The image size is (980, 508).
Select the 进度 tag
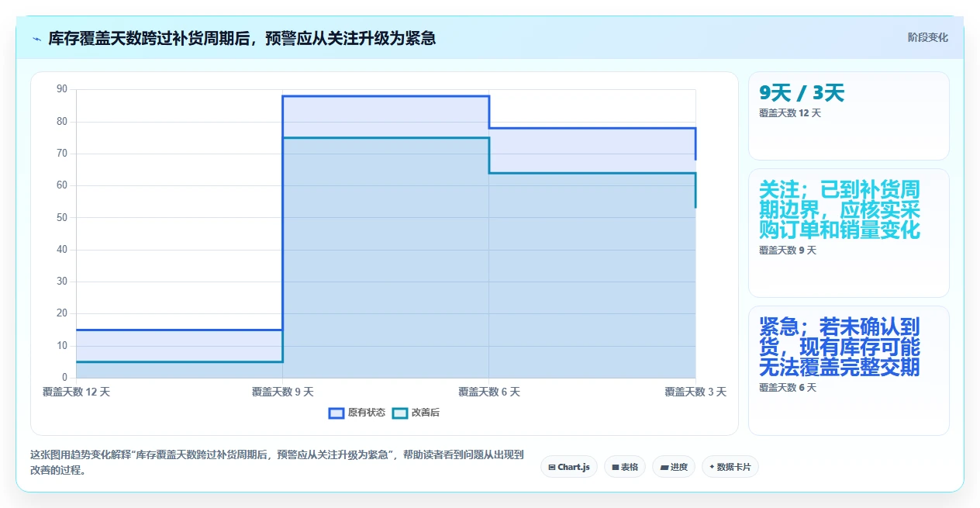[x=674, y=467]
